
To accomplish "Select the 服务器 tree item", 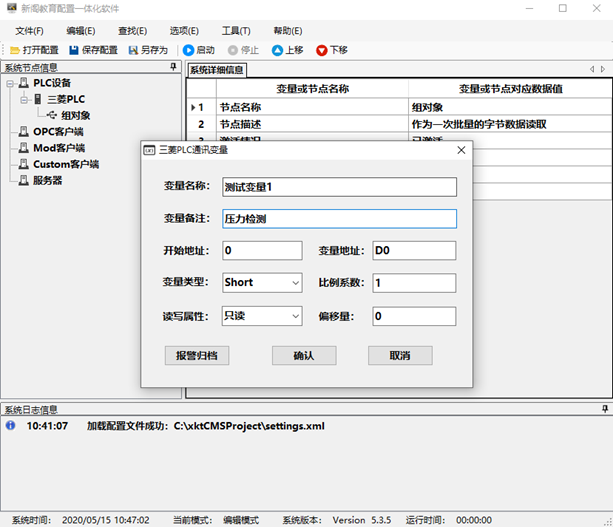I will click(x=48, y=181).
